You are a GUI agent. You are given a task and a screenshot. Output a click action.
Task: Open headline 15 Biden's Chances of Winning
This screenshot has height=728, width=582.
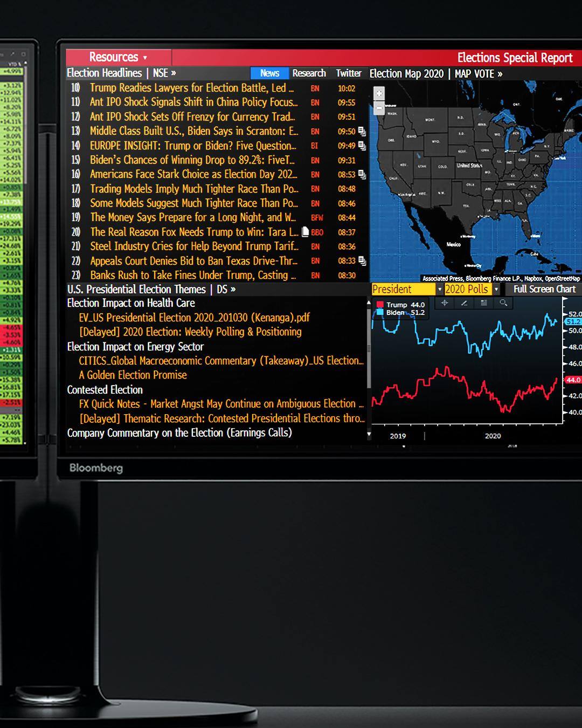point(192,160)
